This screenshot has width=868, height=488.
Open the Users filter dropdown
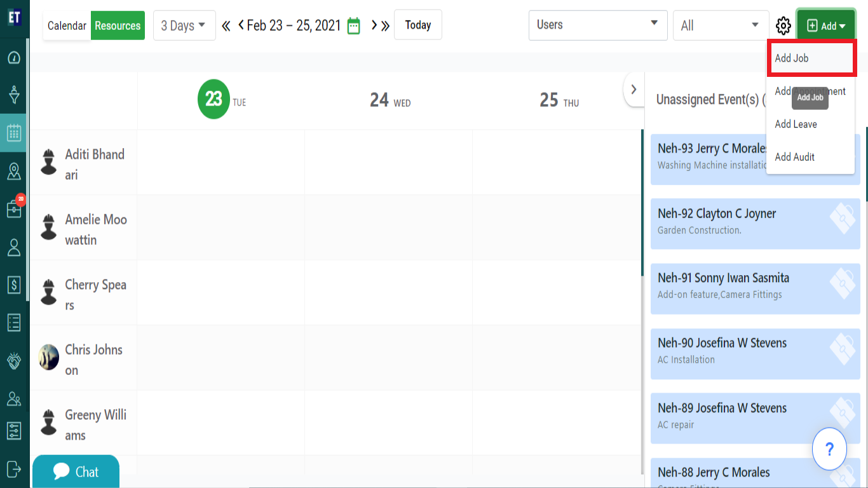click(x=598, y=25)
